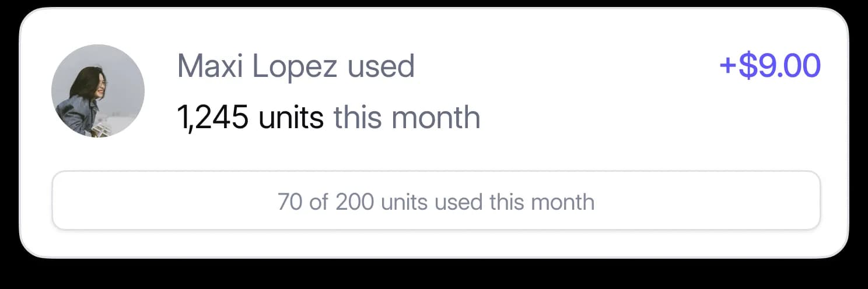Screen dimensions: 868x289
Task: Click the word "used" after Maxi Lopez
Action: point(381,67)
